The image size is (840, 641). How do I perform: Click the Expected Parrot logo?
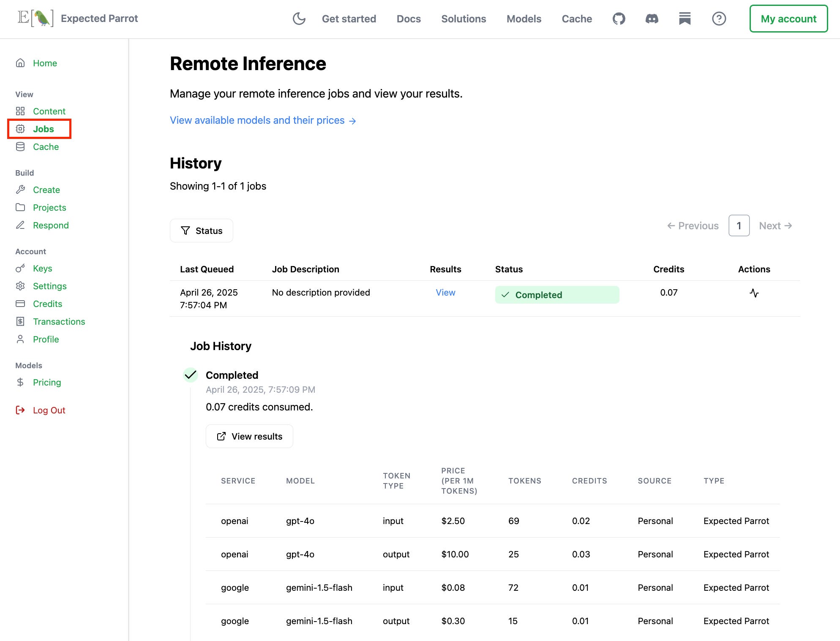[x=35, y=19]
